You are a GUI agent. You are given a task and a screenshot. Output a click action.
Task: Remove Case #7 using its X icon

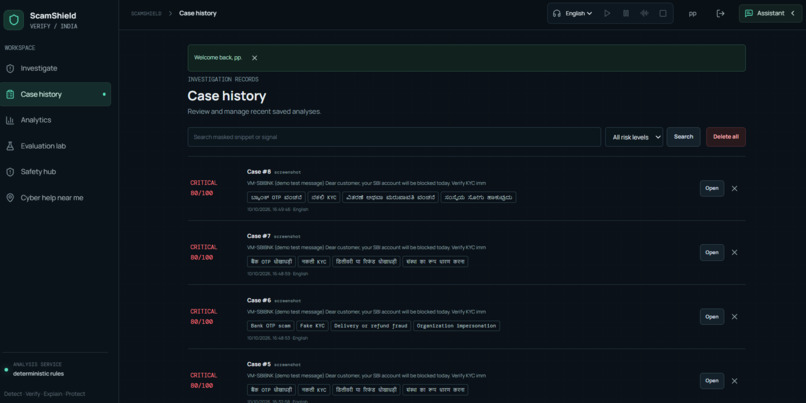(735, 252)
